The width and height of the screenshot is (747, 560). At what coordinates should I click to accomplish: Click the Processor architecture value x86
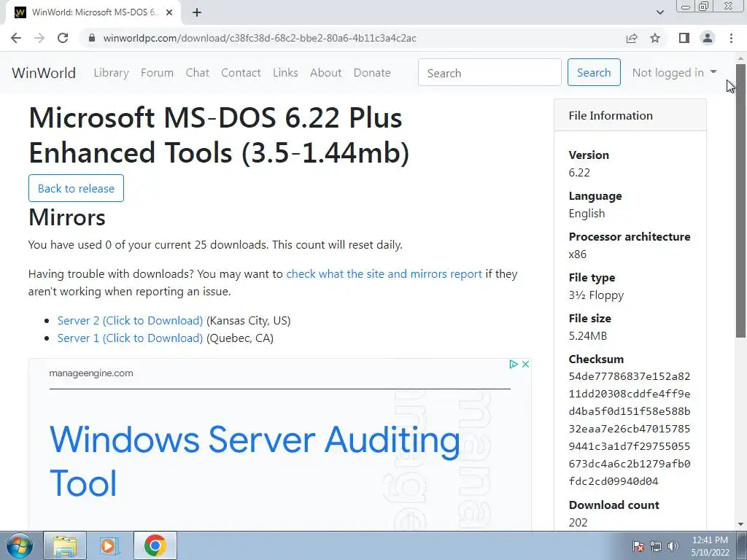(578, 254)
